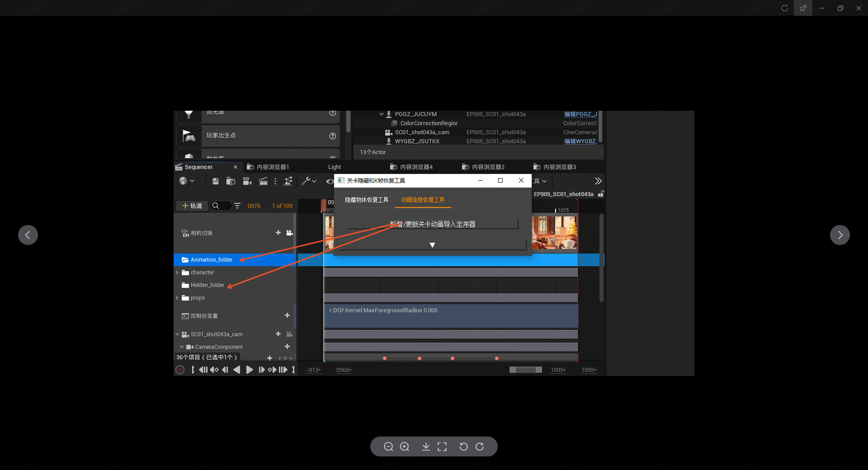Expand the character folder track

177,273
